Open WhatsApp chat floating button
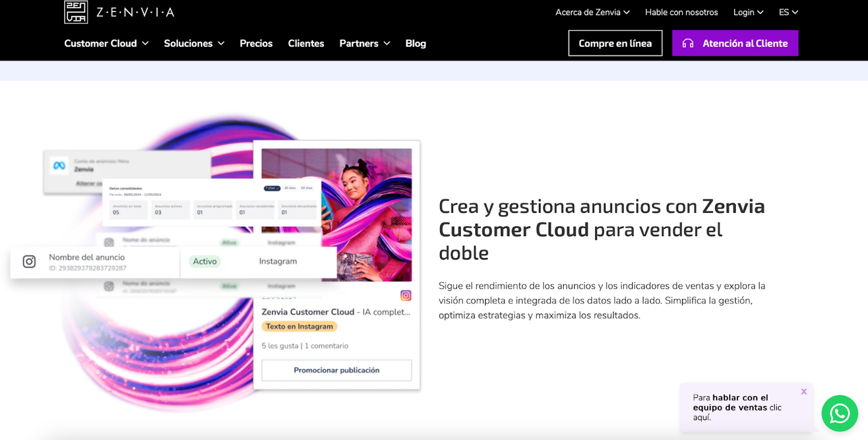This screenshot has width=868, height=440. pos(839,413)
